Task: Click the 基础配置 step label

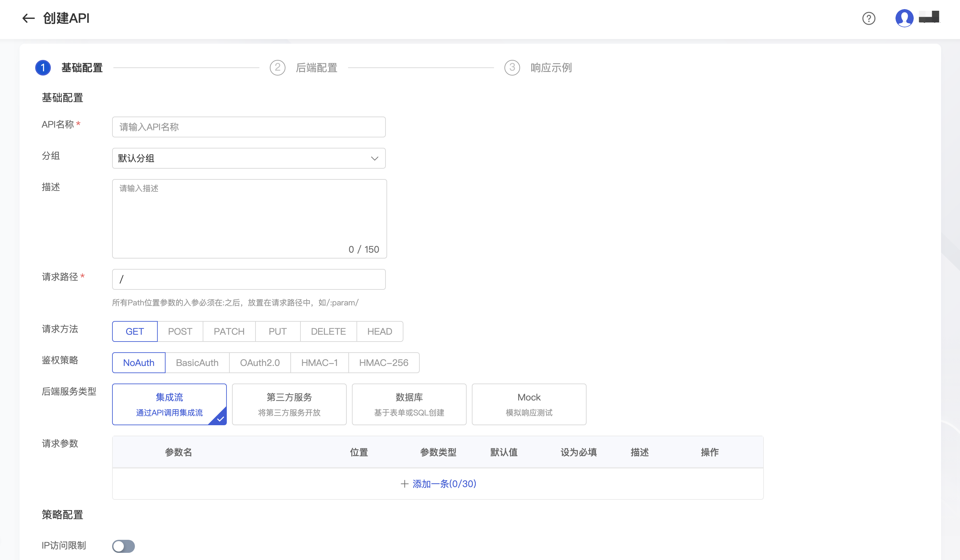Action: [x=82, y=68]
